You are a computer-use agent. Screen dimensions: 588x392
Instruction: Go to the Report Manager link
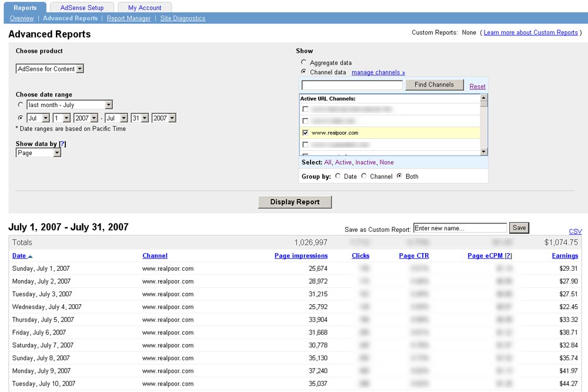tap(128, 18)
